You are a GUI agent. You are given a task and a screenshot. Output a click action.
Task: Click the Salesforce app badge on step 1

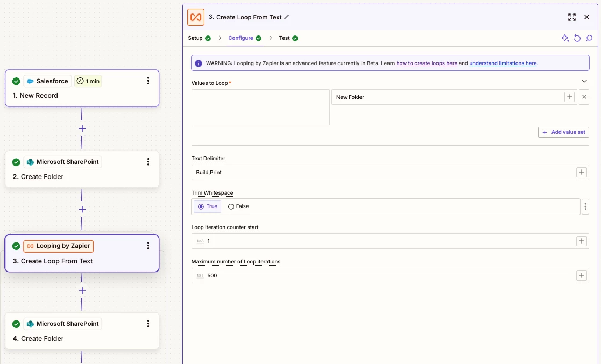pyautogui.click(x=47, y=81)
